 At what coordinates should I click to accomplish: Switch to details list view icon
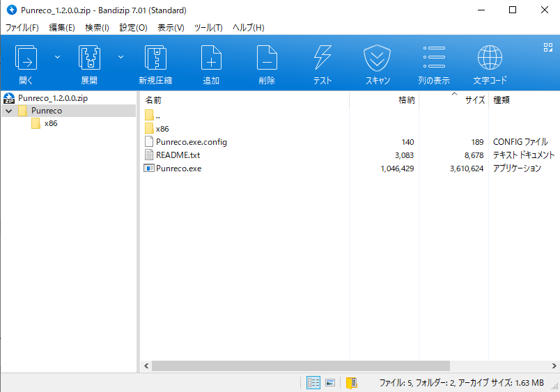pos(313,383)
